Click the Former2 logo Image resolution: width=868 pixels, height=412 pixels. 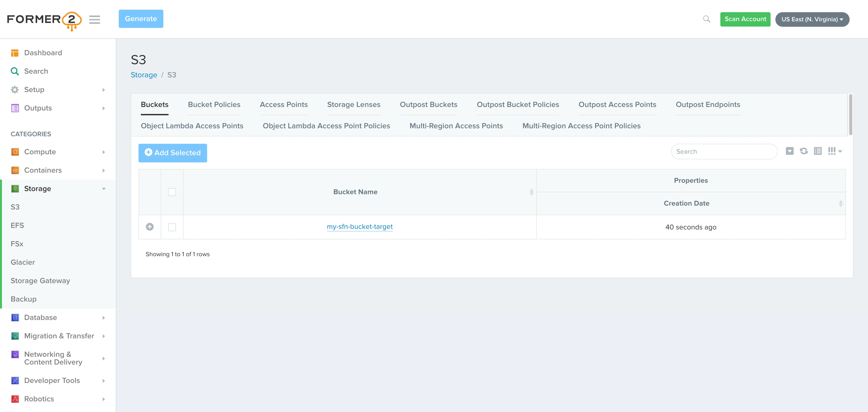[x=44, y=20]
